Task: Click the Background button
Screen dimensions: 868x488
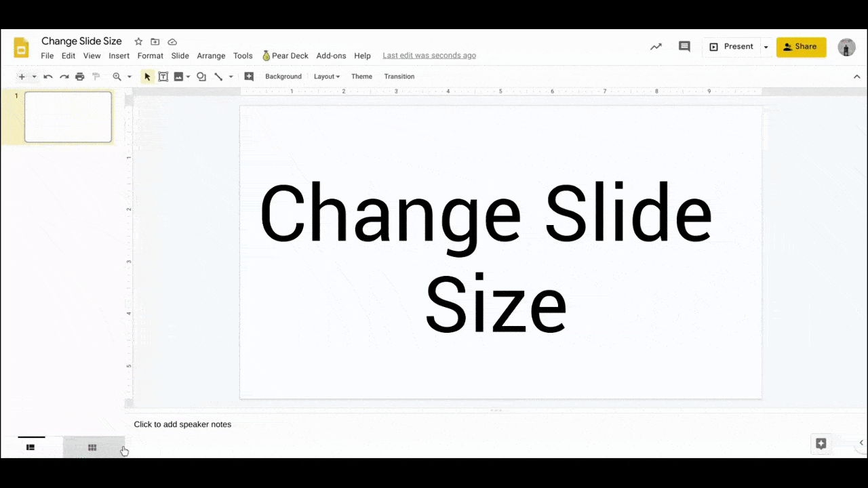Action: click(283, 77)
